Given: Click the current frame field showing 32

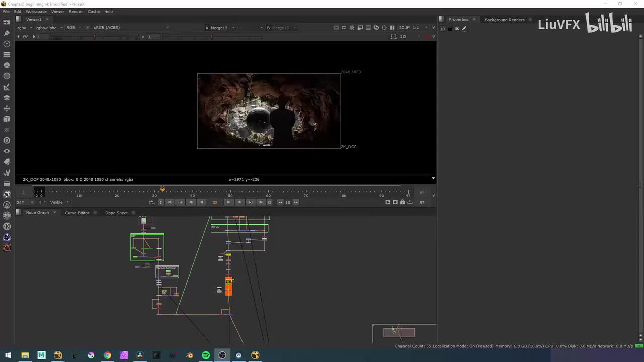Looking at the screenshot, I should [215, 202].
